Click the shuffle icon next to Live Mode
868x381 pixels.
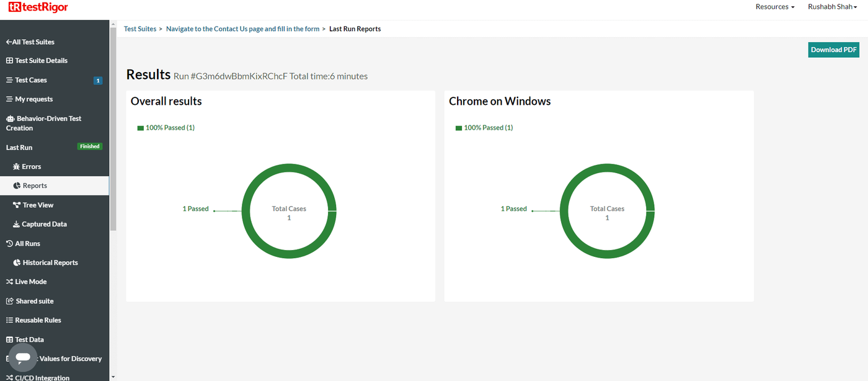(9, 282)
